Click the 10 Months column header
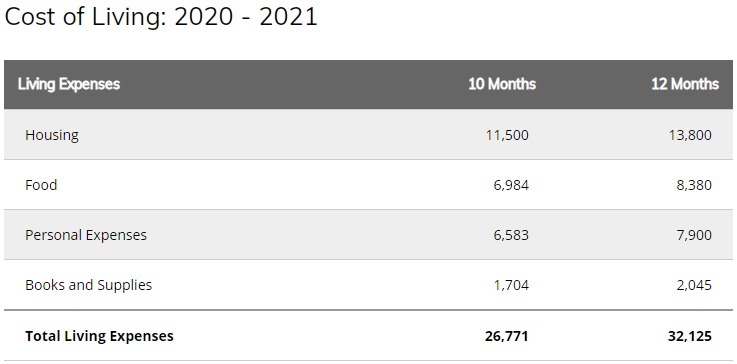This screenshot has width=737, height=364. 502,84
